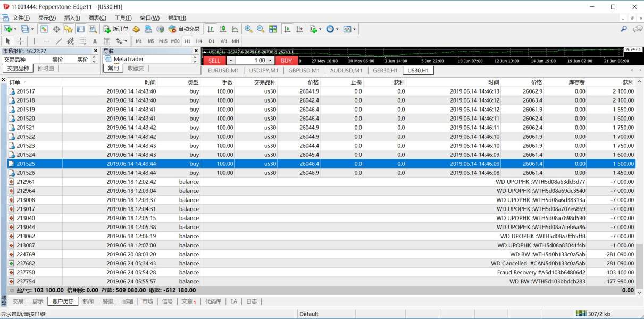Select the crosshair tool
Screen dimensions: 644x319
pos(20,41)
